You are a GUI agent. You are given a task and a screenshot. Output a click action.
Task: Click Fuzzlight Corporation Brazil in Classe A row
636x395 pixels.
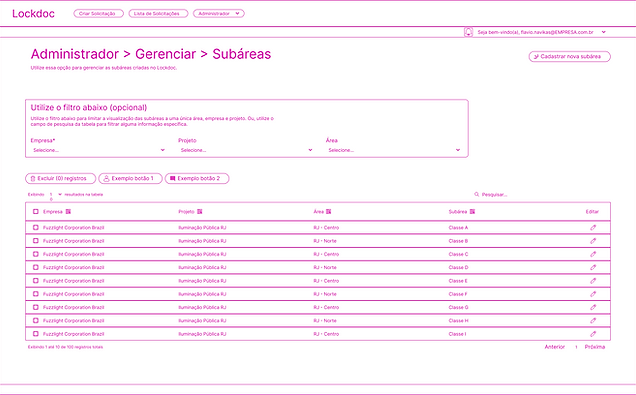pyautogui.click(x=73, y=228)
